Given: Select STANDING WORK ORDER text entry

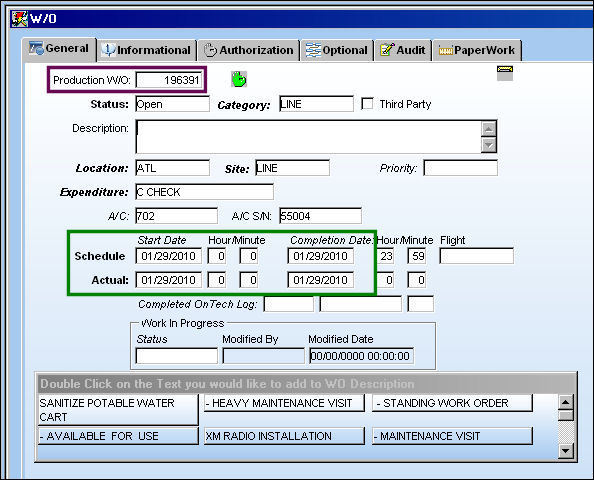Looking at the screenshot, I should coord(452,403).
